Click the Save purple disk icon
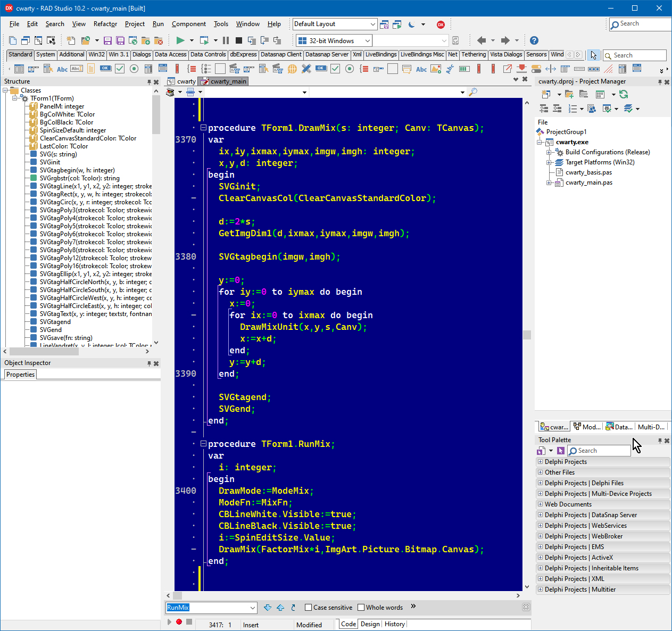This screenshot has width=672, height=631. 107,40
